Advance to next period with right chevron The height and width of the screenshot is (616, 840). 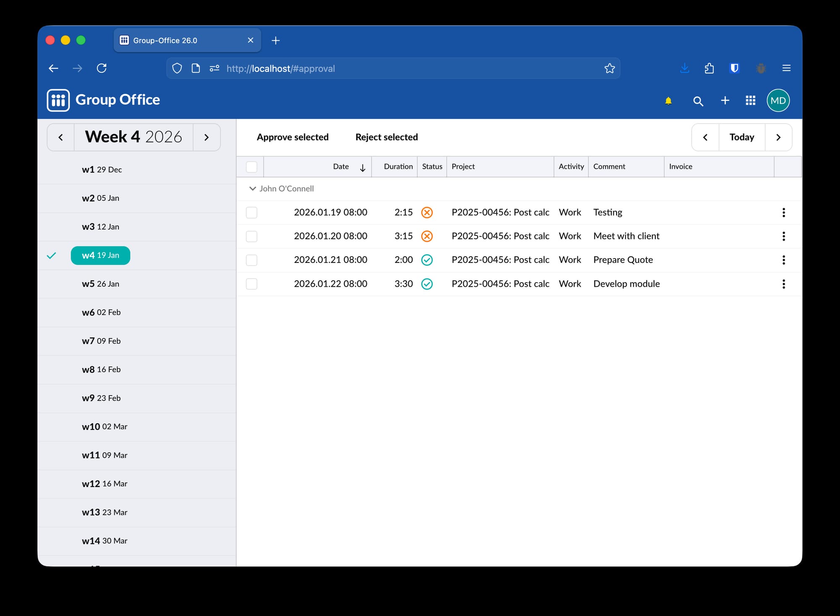coord(779,137)
